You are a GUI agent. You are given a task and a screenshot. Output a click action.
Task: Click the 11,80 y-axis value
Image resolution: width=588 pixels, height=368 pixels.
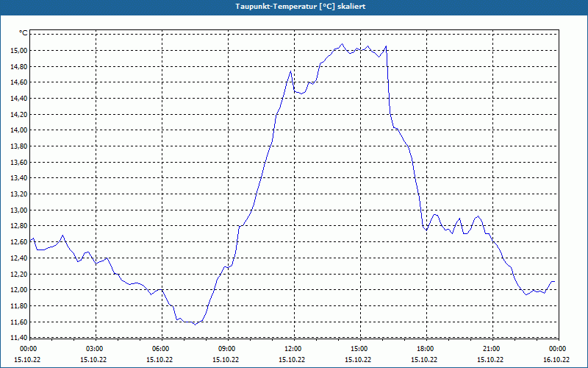21,305
